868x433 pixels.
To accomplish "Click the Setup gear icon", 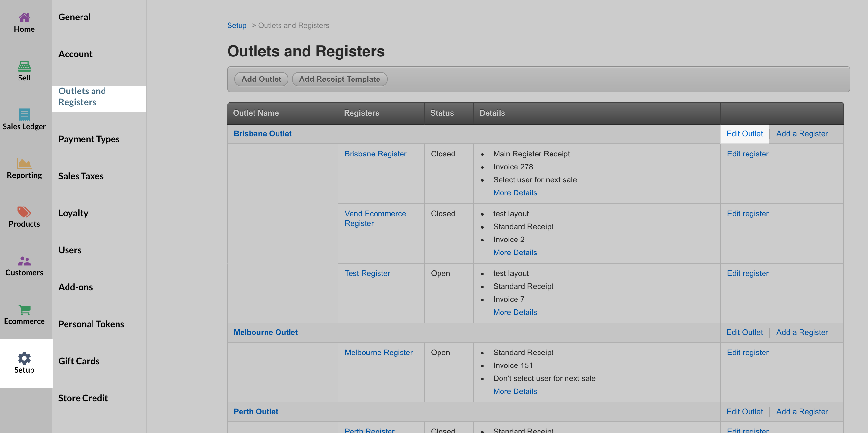I will click(24, 358).
